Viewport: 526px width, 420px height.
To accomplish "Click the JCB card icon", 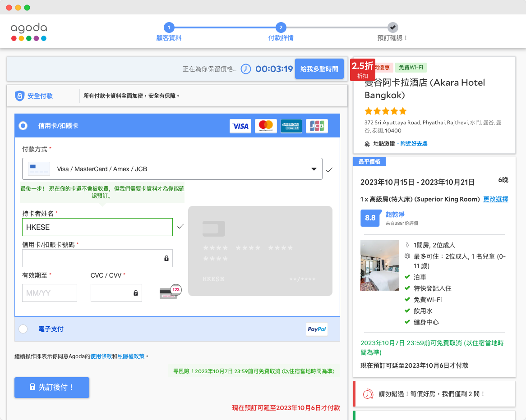I will click(317, 126).
